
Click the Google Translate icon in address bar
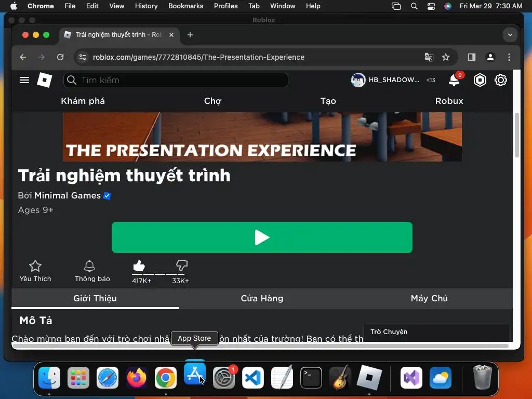tap(429, 57)
